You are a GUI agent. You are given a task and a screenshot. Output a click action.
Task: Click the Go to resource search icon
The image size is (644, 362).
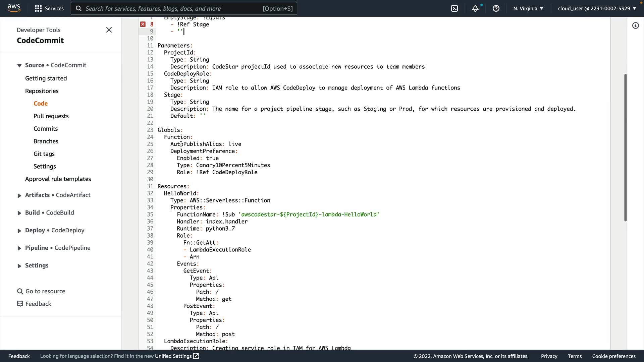[x=20, y=291]
